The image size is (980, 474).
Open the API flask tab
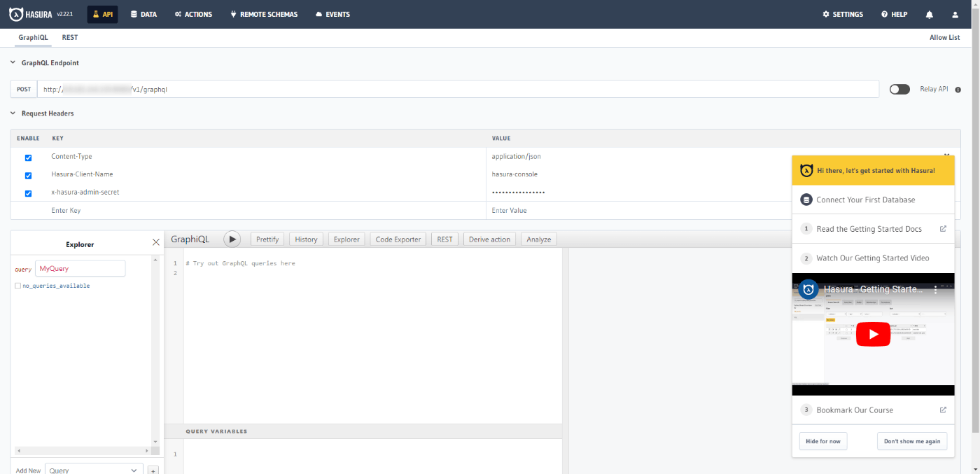tap(102, 14)
